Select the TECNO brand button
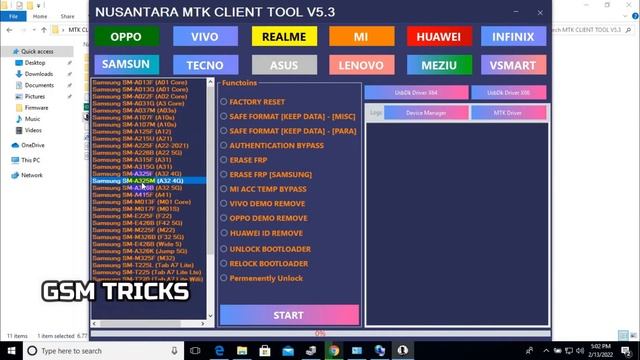 (205, 64)
